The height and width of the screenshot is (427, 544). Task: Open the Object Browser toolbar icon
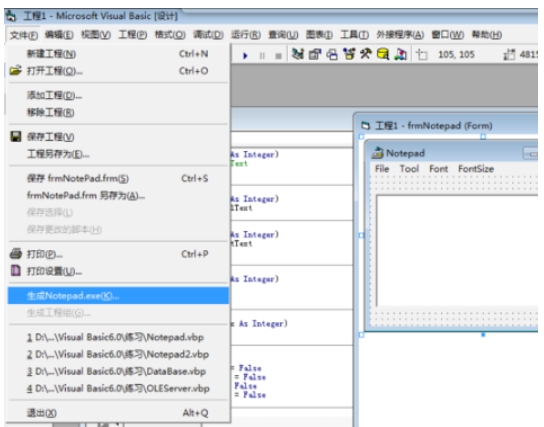(x=349, y=54)
